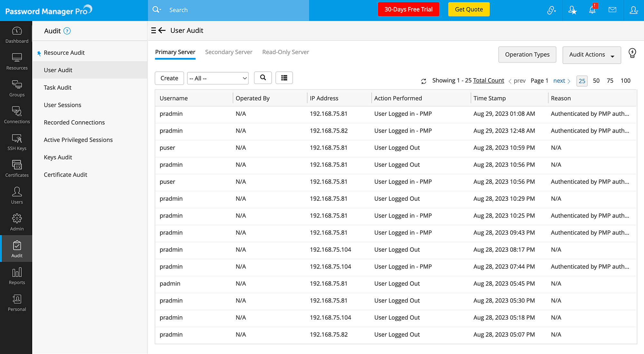
Task: Click the column chooser list icon
Action: (284, 78)
